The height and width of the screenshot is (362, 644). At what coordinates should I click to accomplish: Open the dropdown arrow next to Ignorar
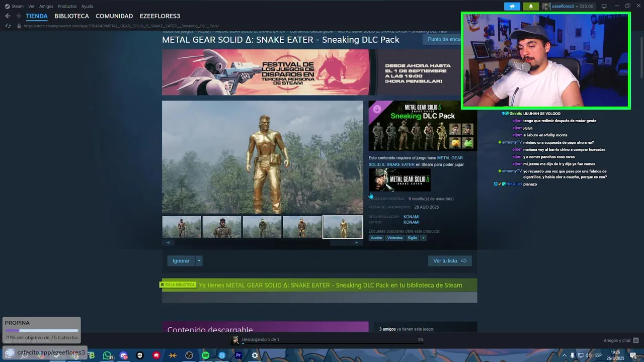point(199,260)
